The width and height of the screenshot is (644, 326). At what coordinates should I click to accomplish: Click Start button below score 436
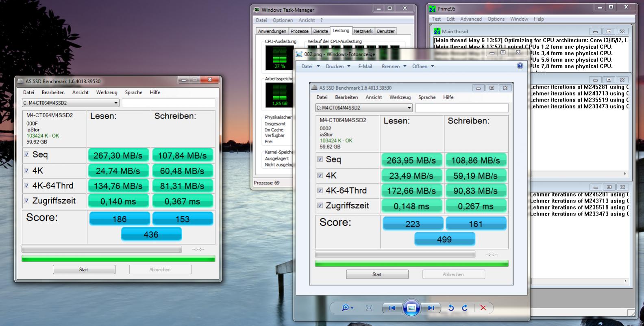84,270
